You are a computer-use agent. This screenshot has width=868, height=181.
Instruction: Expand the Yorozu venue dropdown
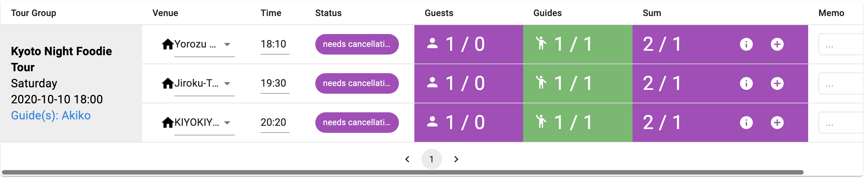tap(227, 44)
